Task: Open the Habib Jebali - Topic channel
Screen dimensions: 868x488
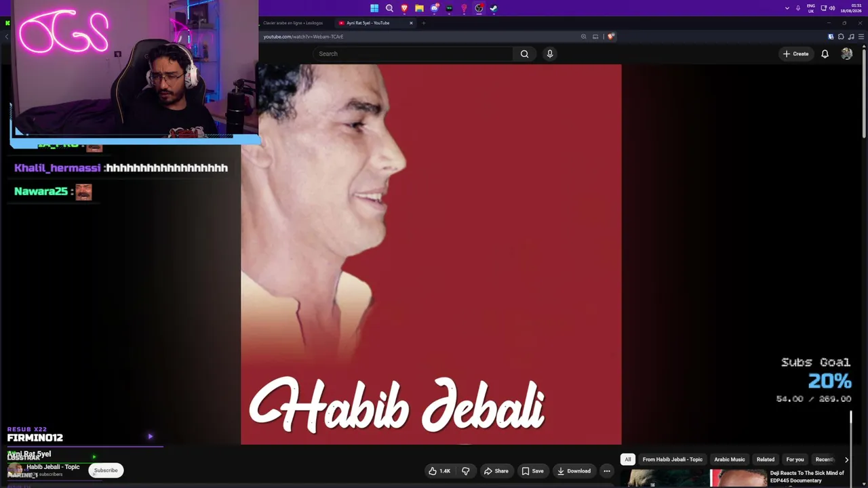Action: [53, 467]
